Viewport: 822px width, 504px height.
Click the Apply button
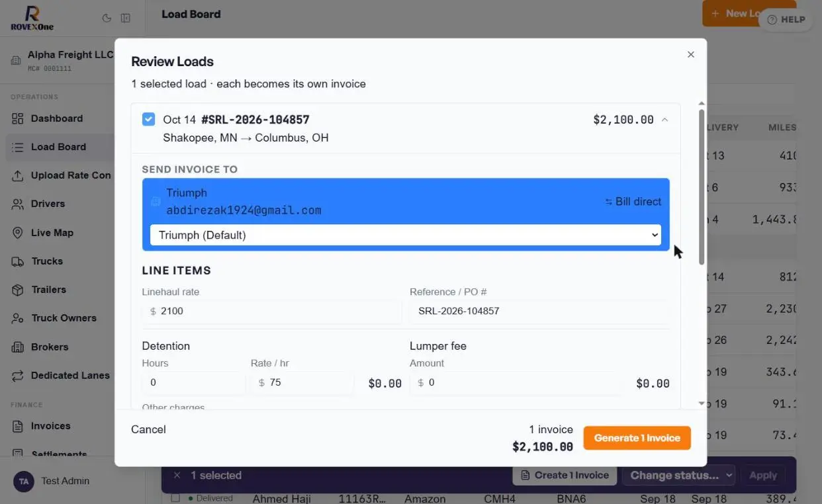click(762, 475)
